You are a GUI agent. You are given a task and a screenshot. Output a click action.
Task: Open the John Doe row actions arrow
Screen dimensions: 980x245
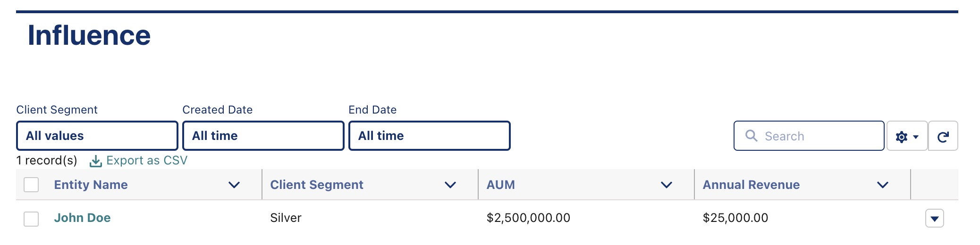(934, 218)
